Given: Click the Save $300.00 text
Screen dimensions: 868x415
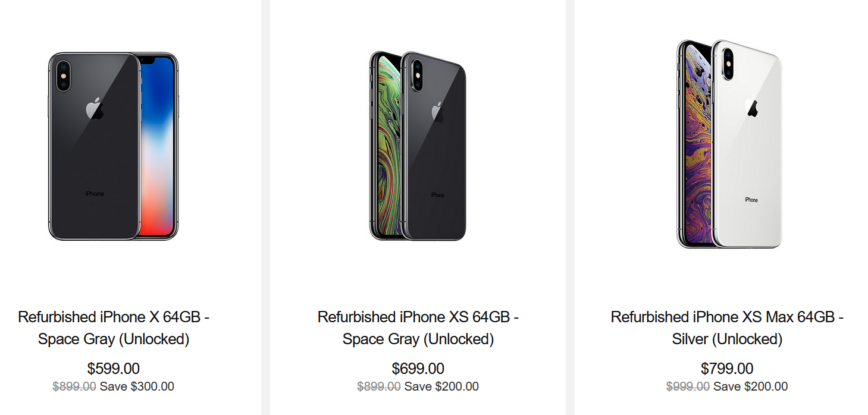Looking at the screenshot, I should [x=137, y=386].
